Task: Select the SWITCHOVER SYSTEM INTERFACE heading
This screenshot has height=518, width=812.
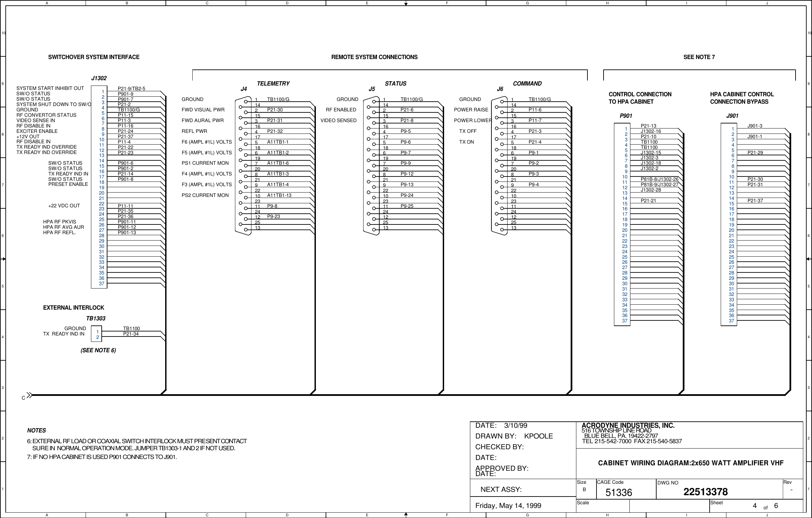Action: point(94,57)
